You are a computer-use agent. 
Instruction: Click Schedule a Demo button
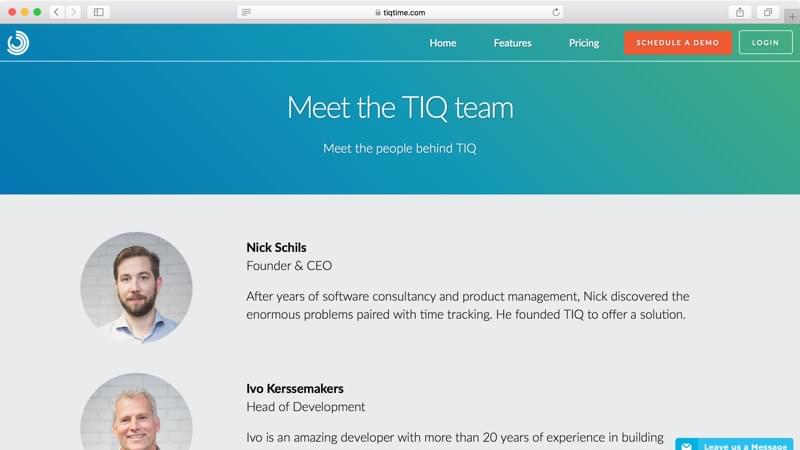tap(678, 42)
